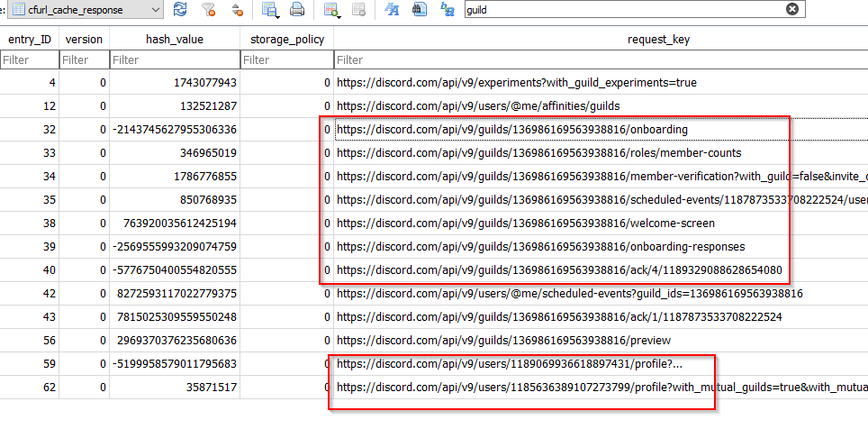Select the scheduled-events?guild_ids URL cell
Viewport: 868px width, 429px height.
point(601,294)
